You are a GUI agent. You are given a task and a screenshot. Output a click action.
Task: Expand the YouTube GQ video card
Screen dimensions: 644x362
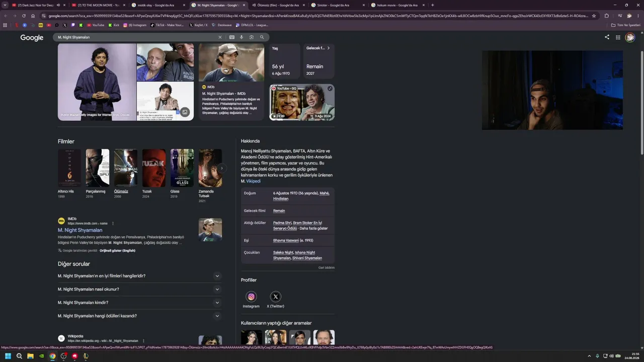[330, 88]
